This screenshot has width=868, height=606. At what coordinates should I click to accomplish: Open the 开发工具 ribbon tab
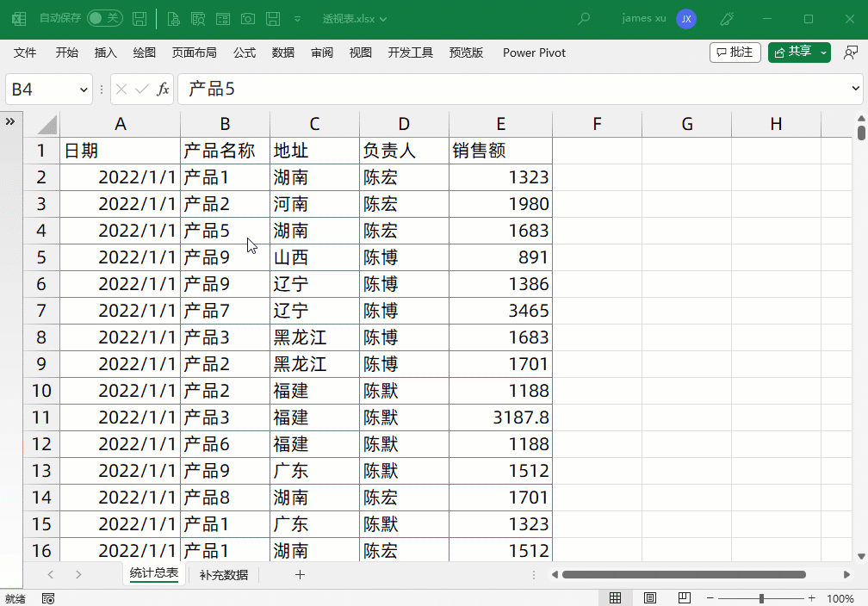[x=410, y=53]
